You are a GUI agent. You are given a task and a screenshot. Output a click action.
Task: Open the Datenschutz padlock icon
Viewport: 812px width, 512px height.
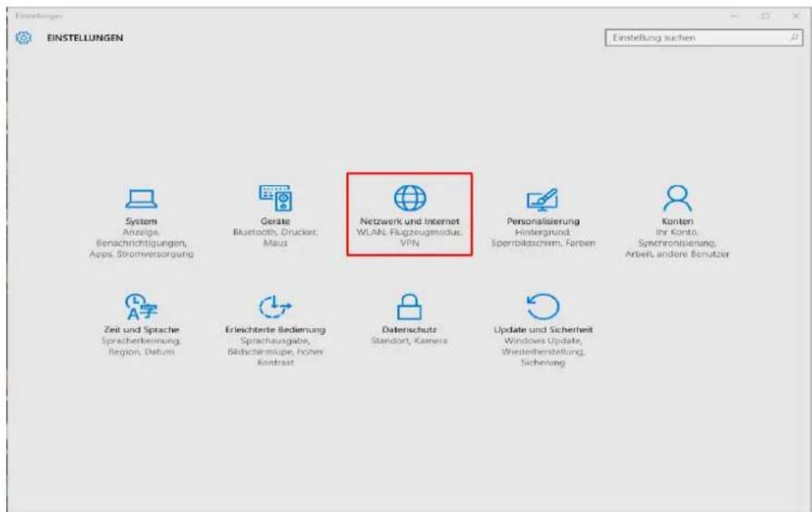pyautogui.click(x=409, y=307)
